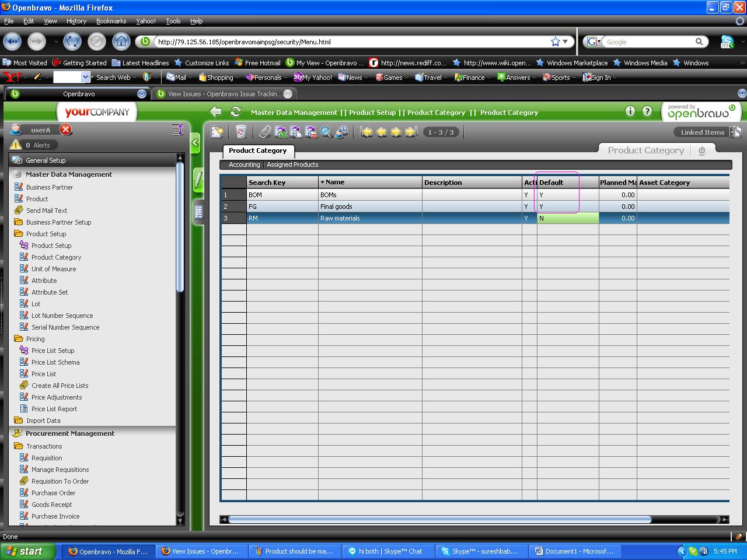
Task: Collapse the Pricing folder
Action: point(35,339)
